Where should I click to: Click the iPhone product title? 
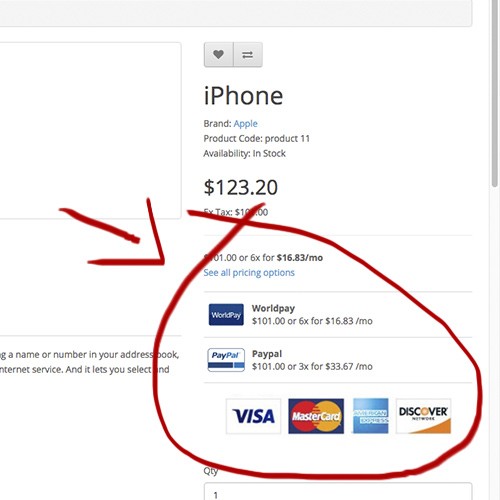pos(243,96)
